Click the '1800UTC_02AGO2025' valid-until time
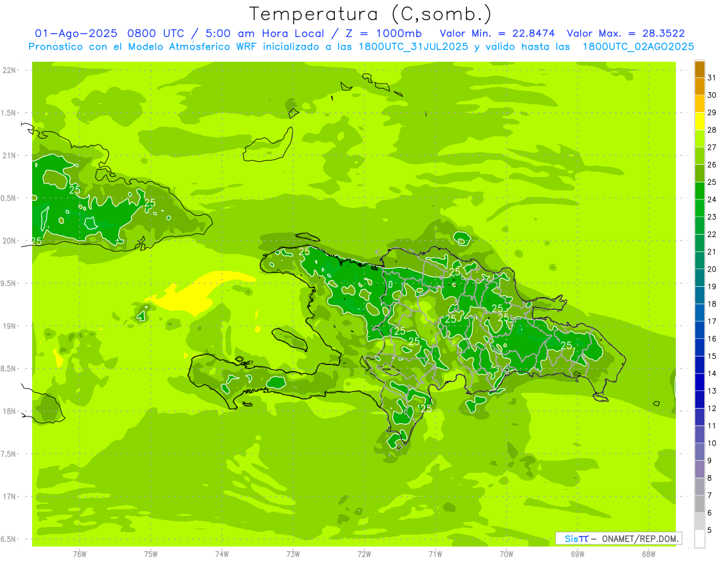The width and height of the screenshot is (728, 562). pyautogui.click(x=638, y=47)
